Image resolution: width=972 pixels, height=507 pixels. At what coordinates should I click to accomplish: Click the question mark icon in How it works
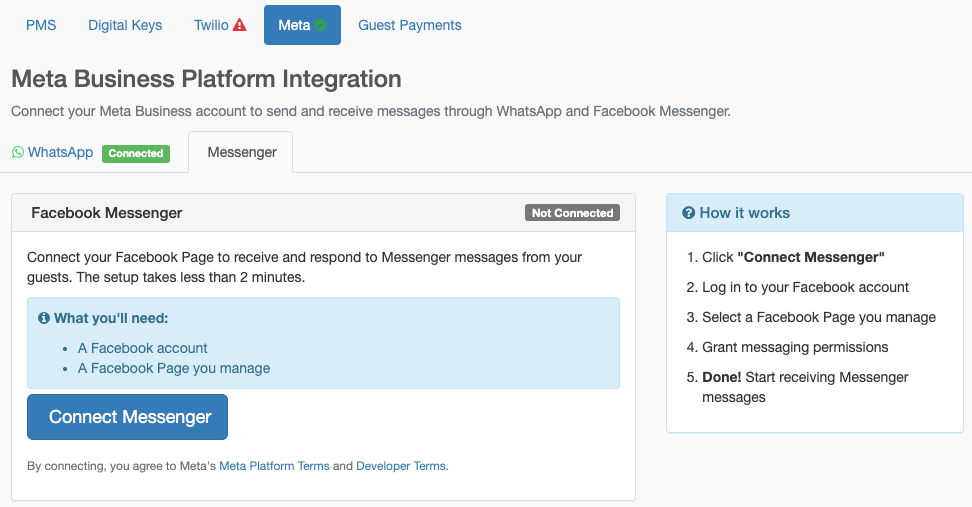tap(688, 213)
